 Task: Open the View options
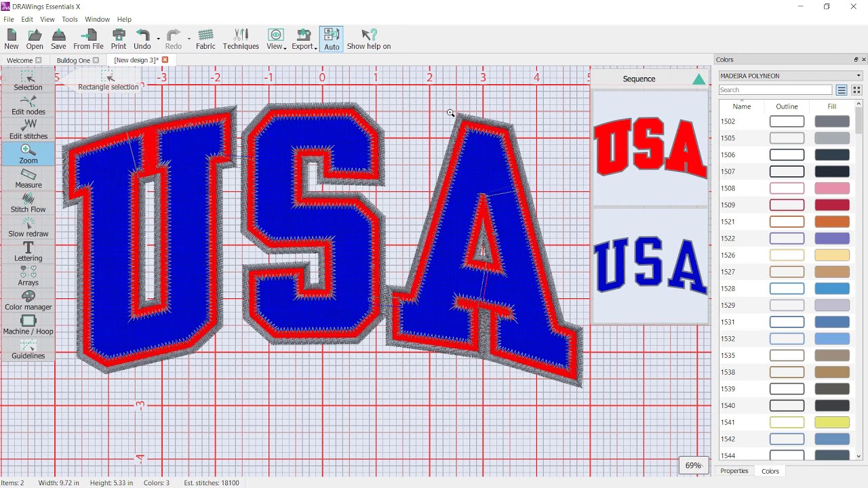(276, 39)
